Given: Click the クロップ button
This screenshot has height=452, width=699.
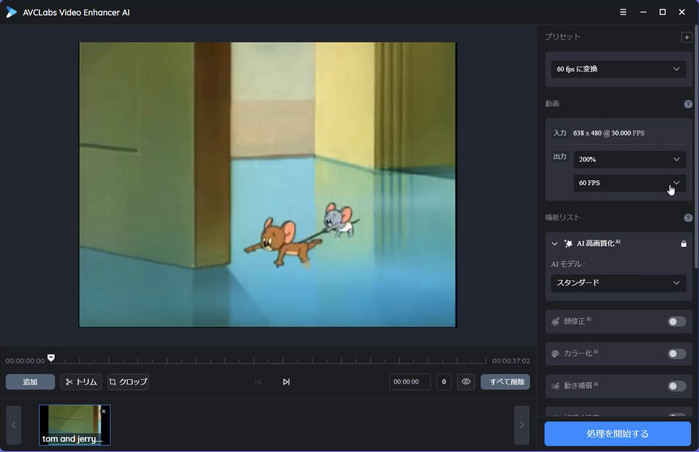Looking at the screenshot, I should tap(128, 382).
